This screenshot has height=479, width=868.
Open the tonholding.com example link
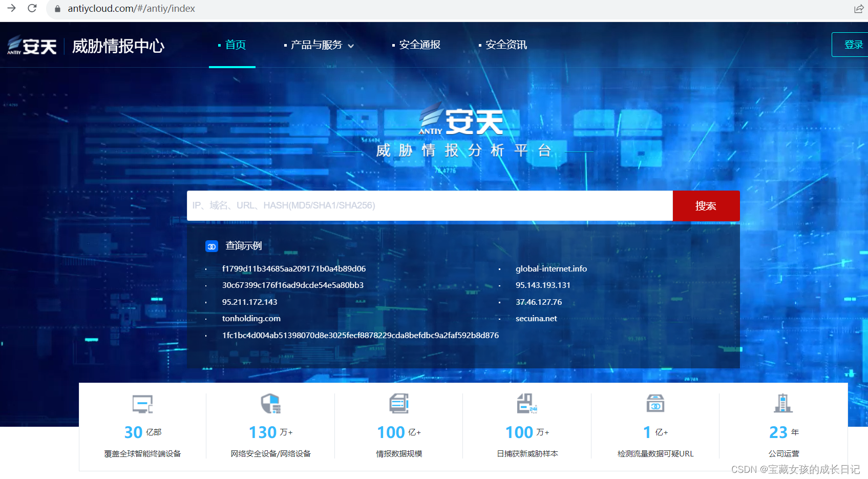pos(251,318)
